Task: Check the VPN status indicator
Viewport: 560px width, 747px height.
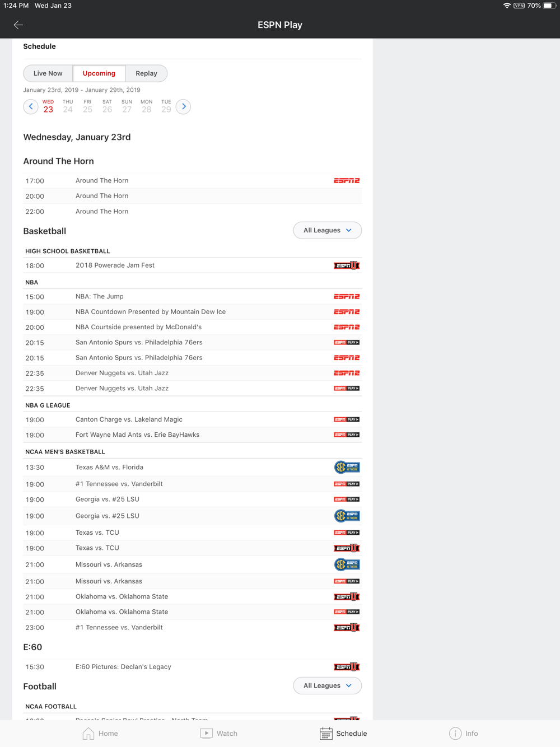Action: [519, 6]
